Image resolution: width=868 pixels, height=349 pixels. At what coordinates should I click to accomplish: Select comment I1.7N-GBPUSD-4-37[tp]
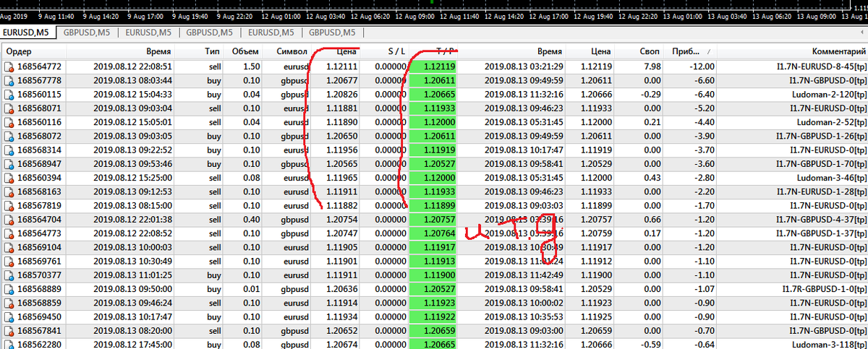tap(821, 220)
